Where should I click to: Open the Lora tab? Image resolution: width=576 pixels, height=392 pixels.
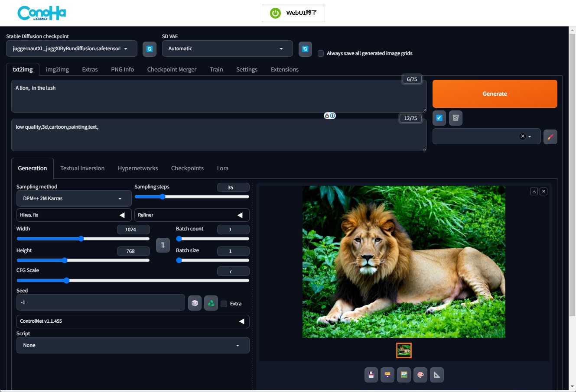222,168
